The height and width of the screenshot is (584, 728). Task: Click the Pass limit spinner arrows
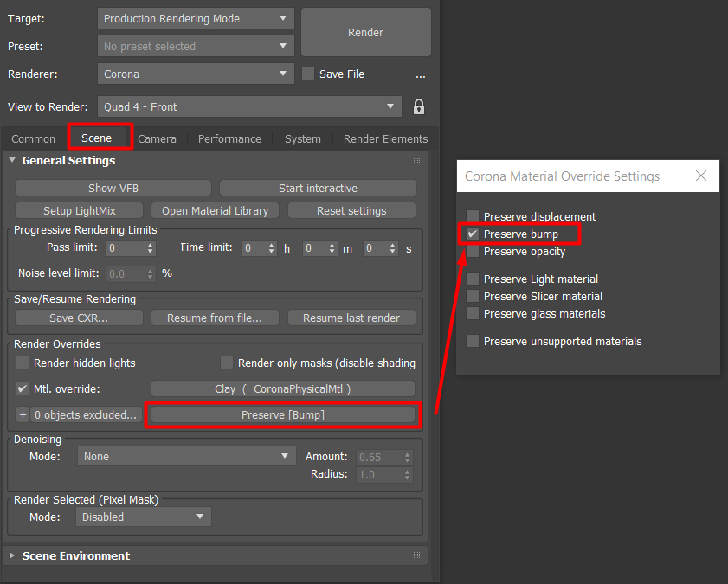coord(151,248)
